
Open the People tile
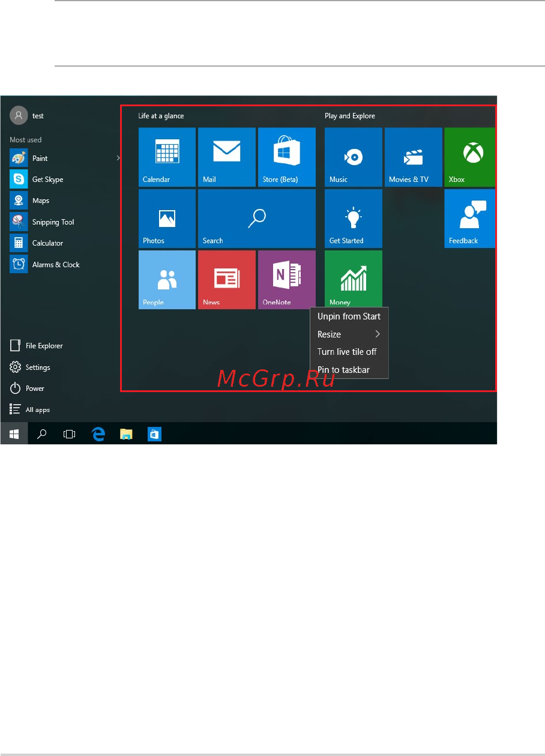click(x=167, y=280)
